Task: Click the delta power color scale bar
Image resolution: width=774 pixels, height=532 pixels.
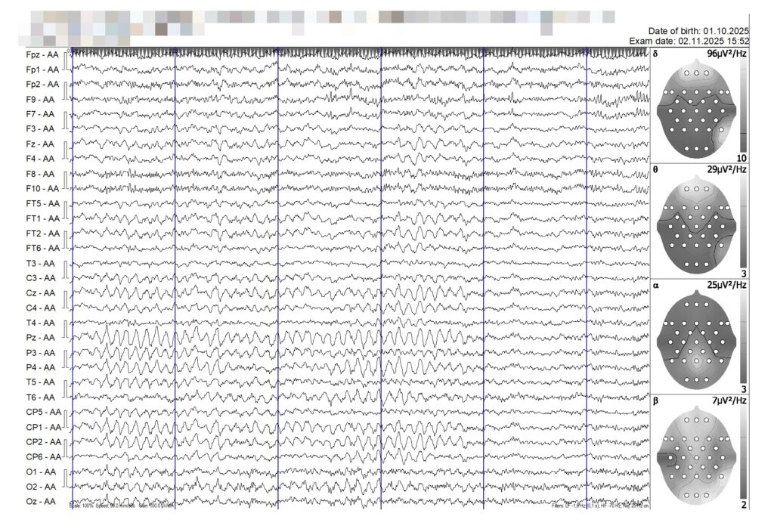Action: 743,106
